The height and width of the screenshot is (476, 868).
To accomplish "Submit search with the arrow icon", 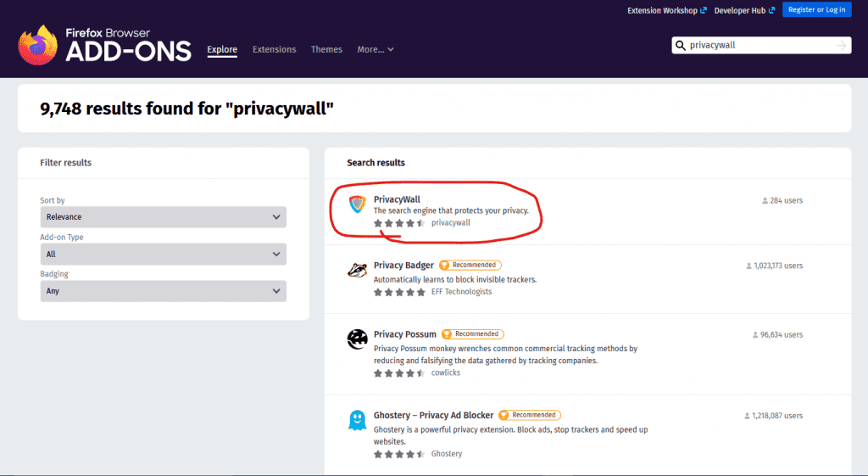I will pos(841,46).
